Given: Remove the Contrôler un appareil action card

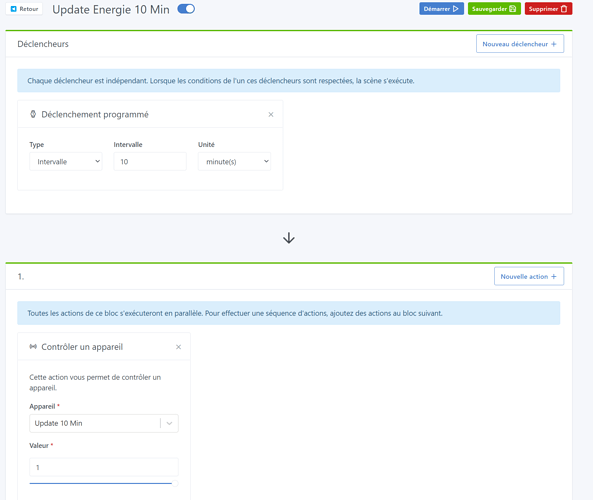Looking at the screenshot, I should 179,347.
